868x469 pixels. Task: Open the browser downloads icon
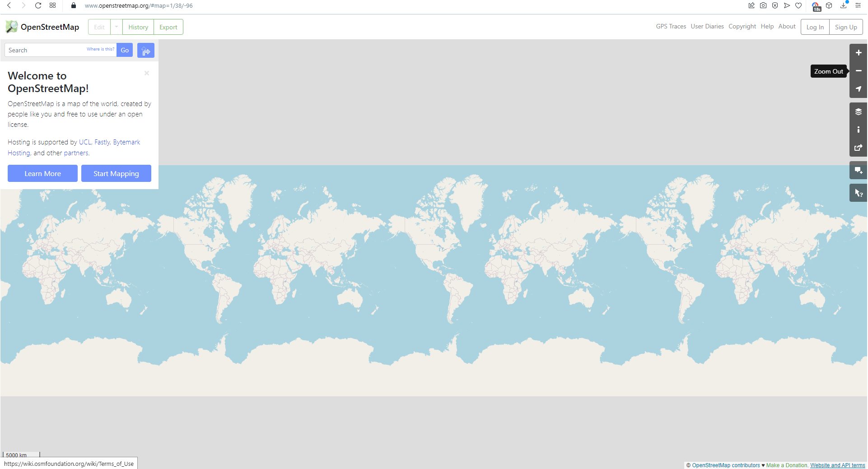843,5
